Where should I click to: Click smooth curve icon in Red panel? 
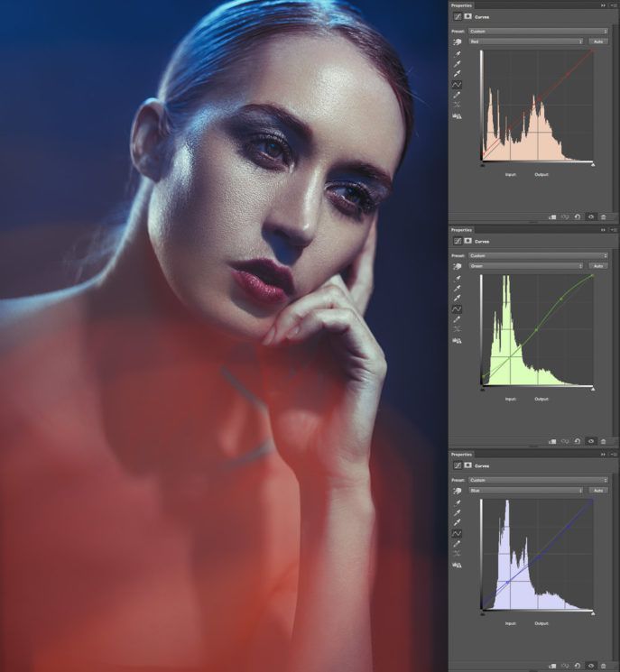(457, 105)
